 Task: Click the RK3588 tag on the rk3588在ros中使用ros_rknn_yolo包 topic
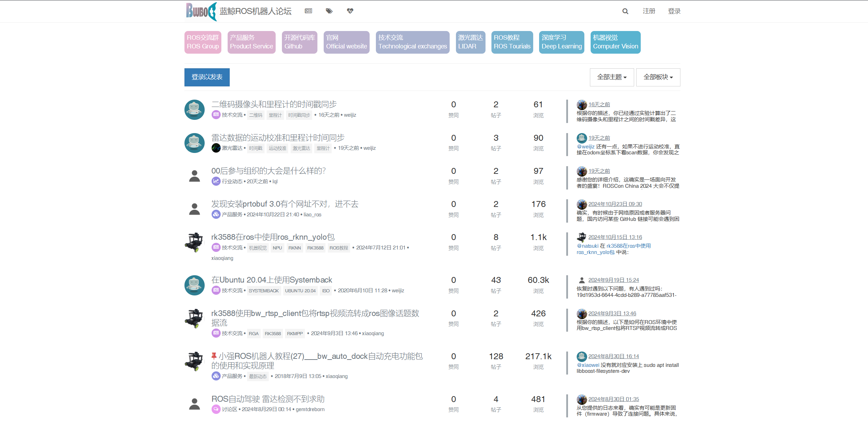(x=315, y=248)
